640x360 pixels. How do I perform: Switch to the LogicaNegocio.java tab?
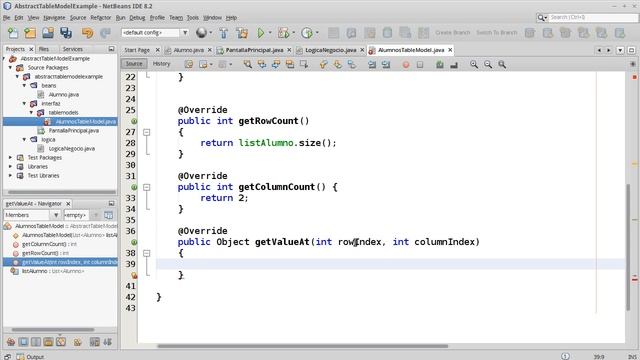click(331, 50)
